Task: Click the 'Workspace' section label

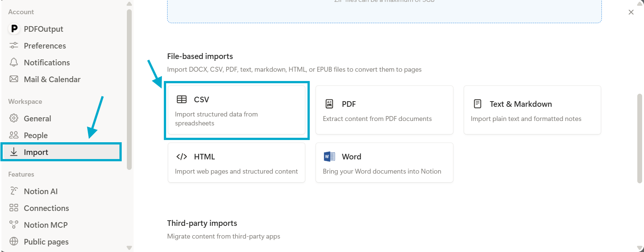Action: point(25,102)
